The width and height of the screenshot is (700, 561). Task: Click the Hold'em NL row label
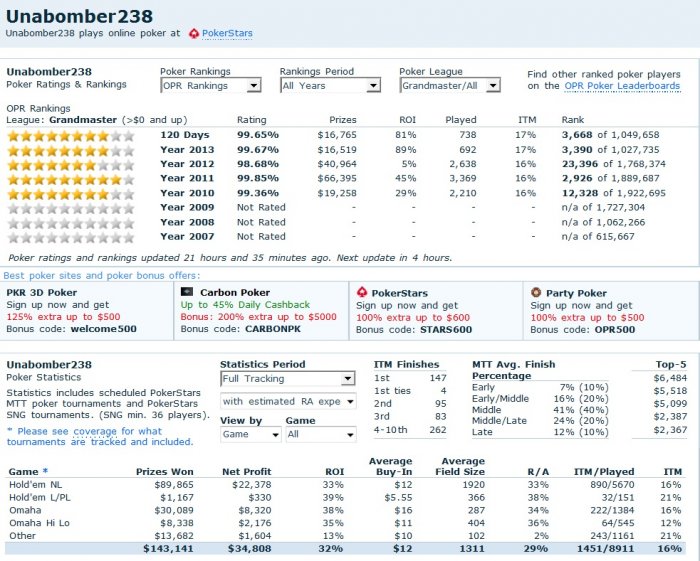tap(36, 485)
